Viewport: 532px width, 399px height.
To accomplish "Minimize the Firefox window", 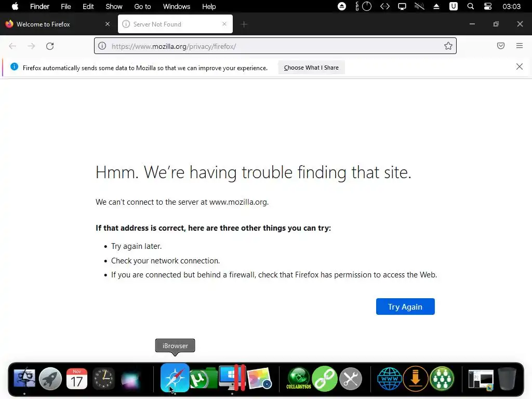I will tap(472, 24).
